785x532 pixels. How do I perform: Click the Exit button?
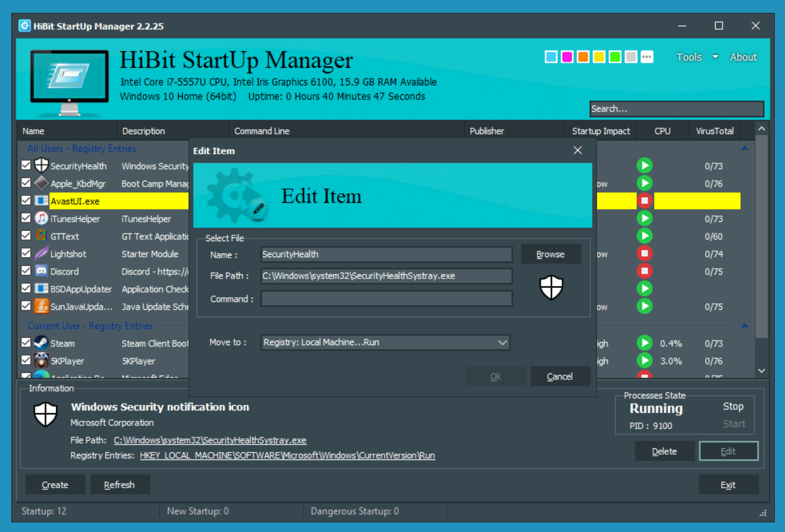728,485
